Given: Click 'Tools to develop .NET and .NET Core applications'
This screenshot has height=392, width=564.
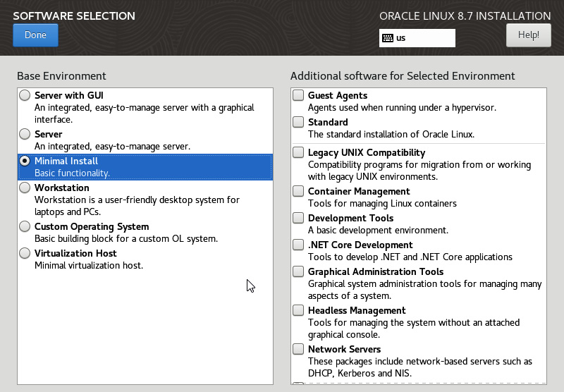Looking at the screenshot, I should (x=410, y=257).
